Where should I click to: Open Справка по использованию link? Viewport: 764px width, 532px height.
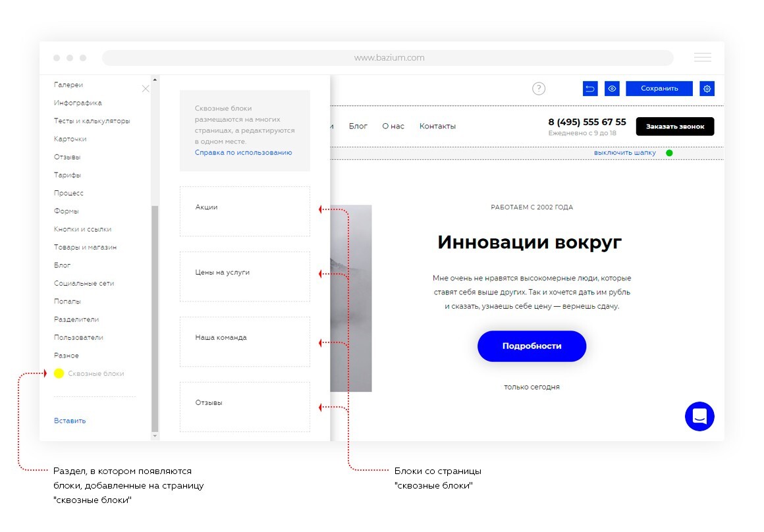click(x=243, y=153)
